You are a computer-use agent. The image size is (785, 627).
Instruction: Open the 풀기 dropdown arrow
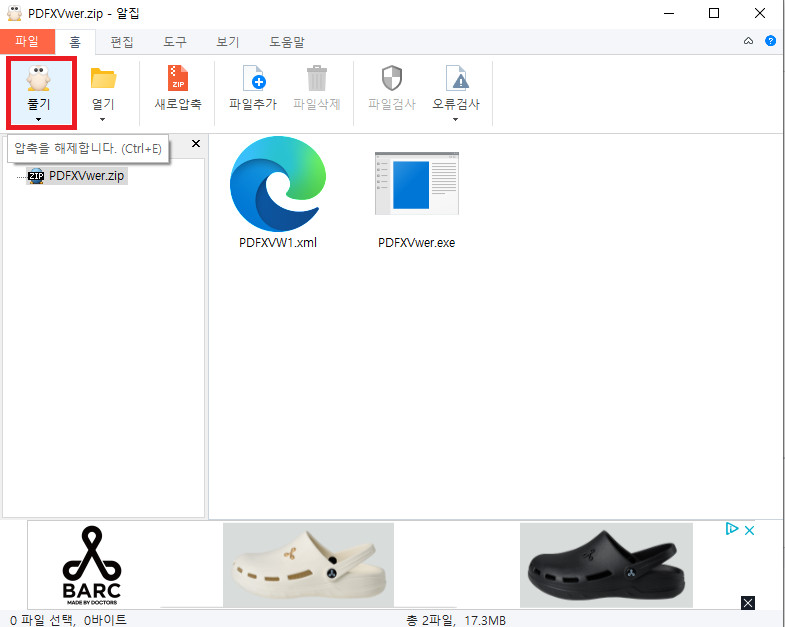tap(39, 120)
